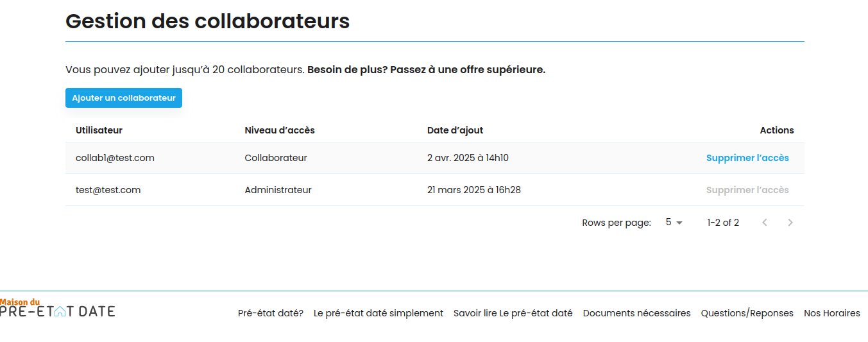Click Ajouter un collaborateur button
This screenshot has height=342, width=868.
point(124,98)
